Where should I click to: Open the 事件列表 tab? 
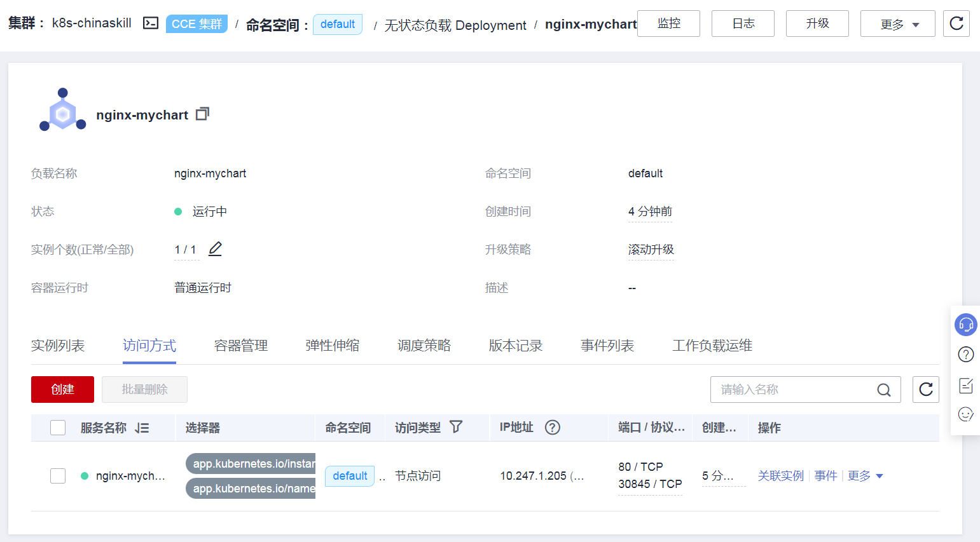tap(607, 346)
